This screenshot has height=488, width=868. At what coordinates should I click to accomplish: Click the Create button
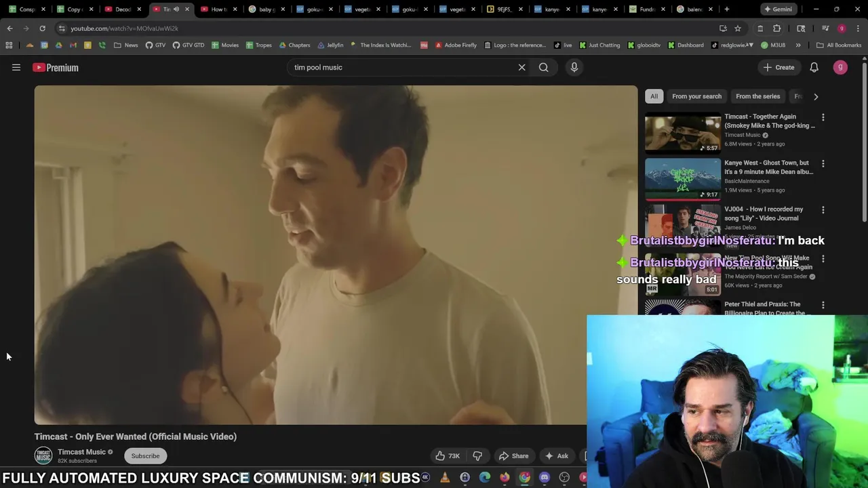(778, 67)
